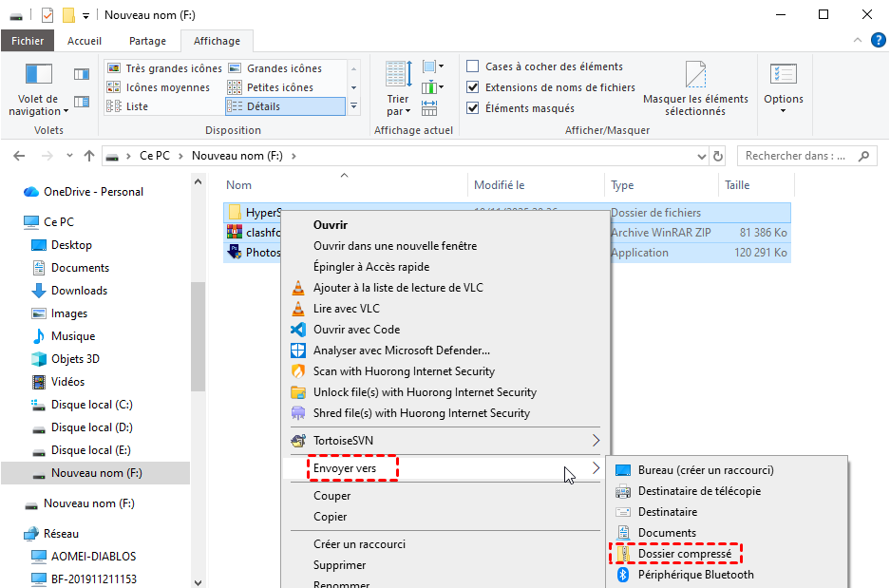Expand the Disposition layout gallery arrow

click(x=353, y=106)
